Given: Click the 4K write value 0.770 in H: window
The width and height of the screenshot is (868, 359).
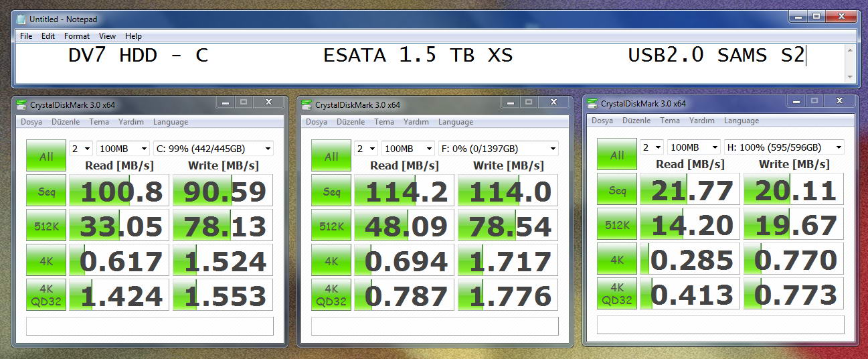Looking at the screenshot, I should point(794,259).
